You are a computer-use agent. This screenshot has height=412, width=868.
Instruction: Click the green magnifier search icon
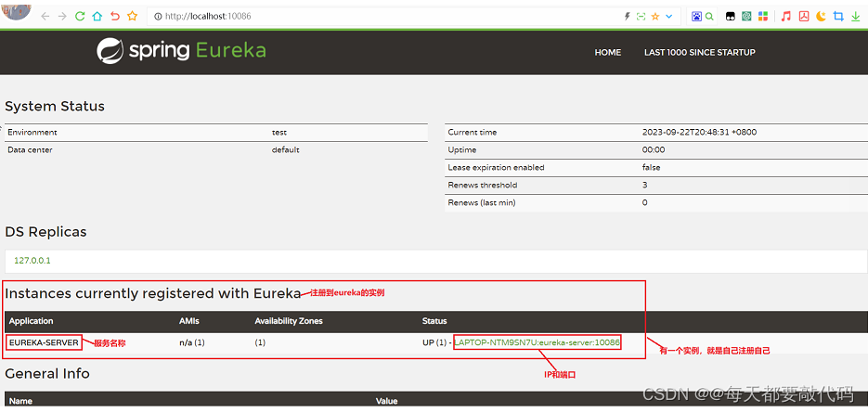coord(709,17)
